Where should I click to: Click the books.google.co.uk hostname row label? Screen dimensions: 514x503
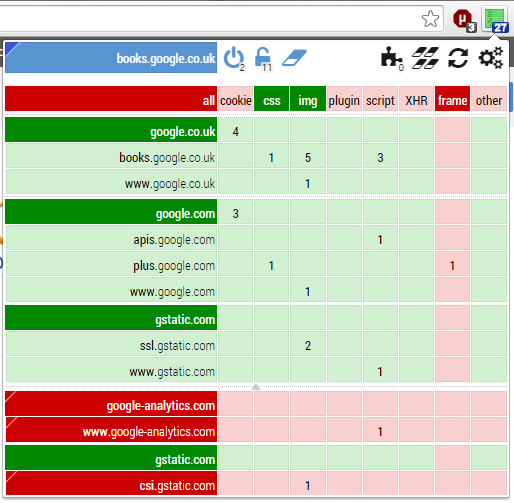tap(112, 156)
